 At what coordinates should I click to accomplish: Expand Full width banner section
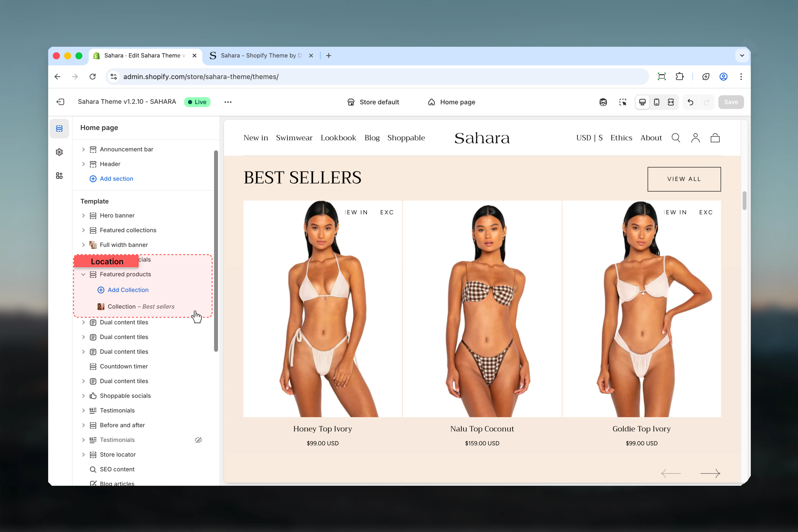(83, 245)
